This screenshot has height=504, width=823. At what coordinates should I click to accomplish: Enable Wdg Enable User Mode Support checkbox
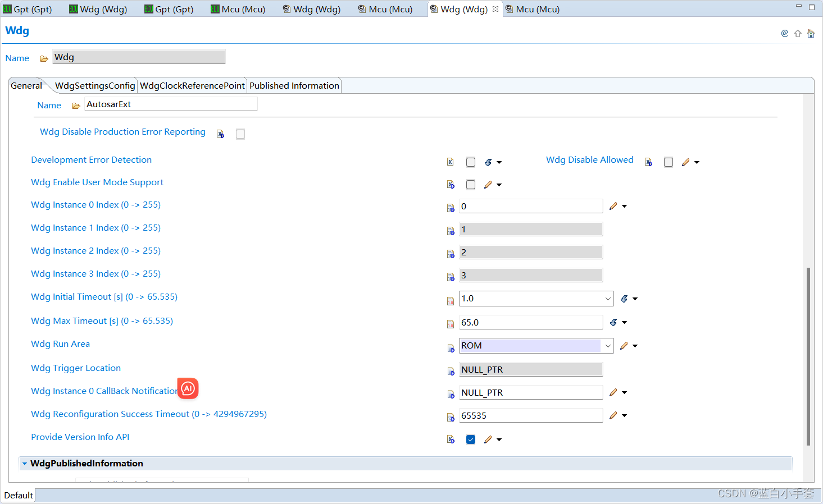pos(471,185)
